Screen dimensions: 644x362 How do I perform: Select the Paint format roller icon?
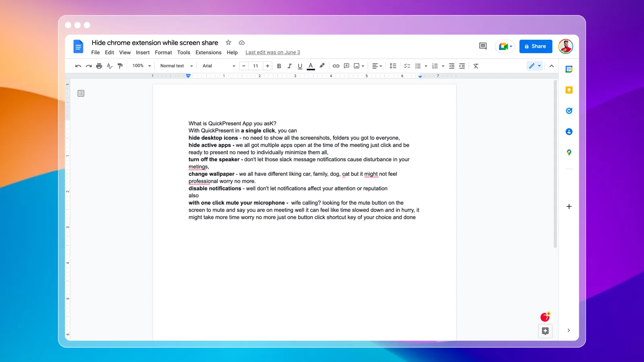pyautogui.click(x=120, y=66)
